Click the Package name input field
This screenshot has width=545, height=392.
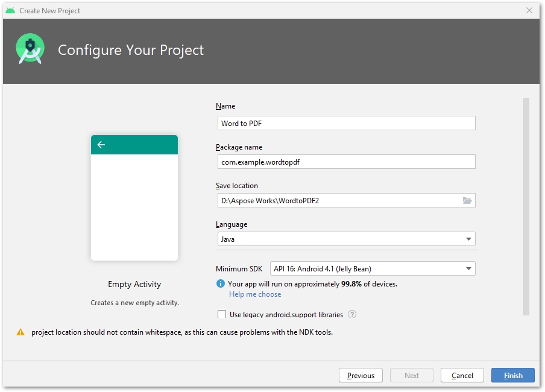346,162
